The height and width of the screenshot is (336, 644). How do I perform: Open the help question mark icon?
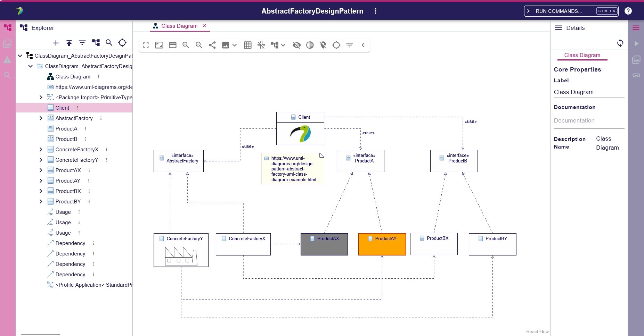(628, 11)
